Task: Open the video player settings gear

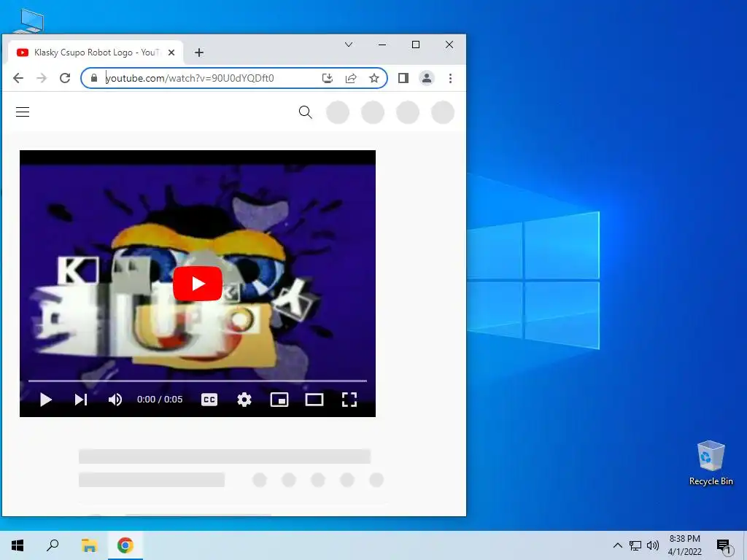Action: (x=244, y=400)
